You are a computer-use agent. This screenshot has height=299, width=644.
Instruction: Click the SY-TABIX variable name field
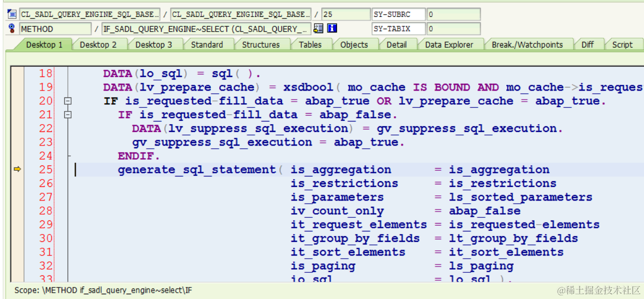pyautogui.click(x=399, y=29)
